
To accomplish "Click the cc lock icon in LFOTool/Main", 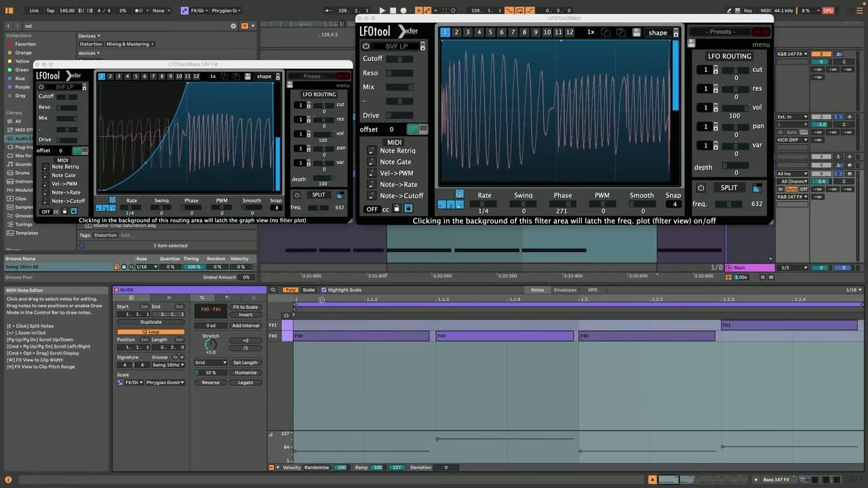I will pos(397,209).
